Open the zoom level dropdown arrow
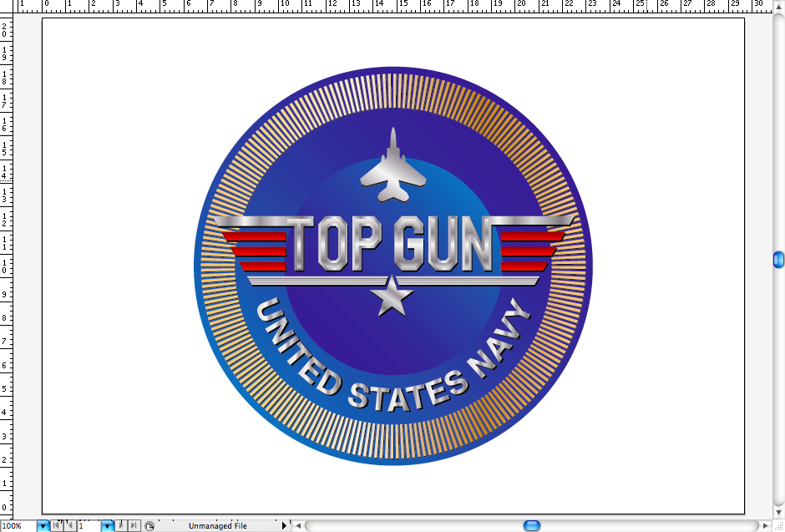 coord(43,526)
